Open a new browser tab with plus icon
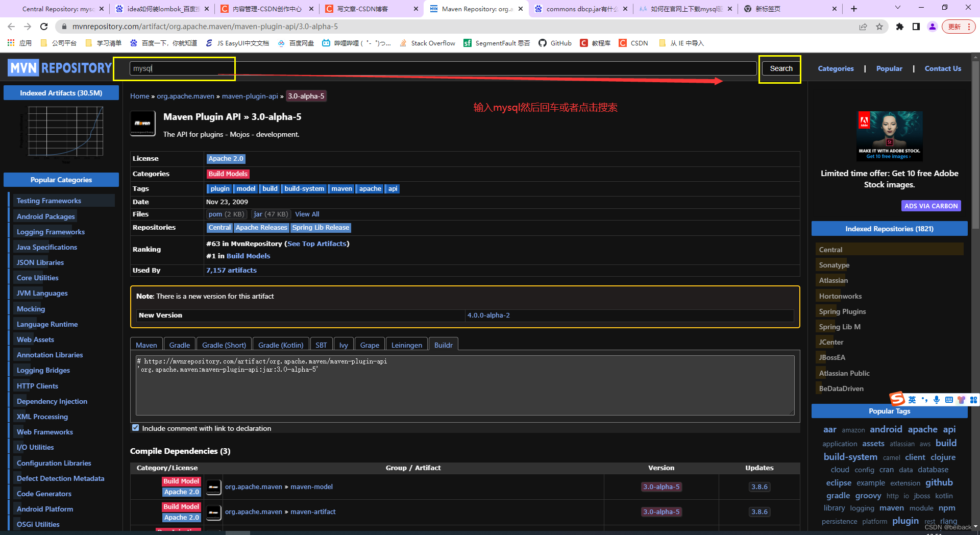980x535 pixels. pyautogui.click(x=854, y=9)
